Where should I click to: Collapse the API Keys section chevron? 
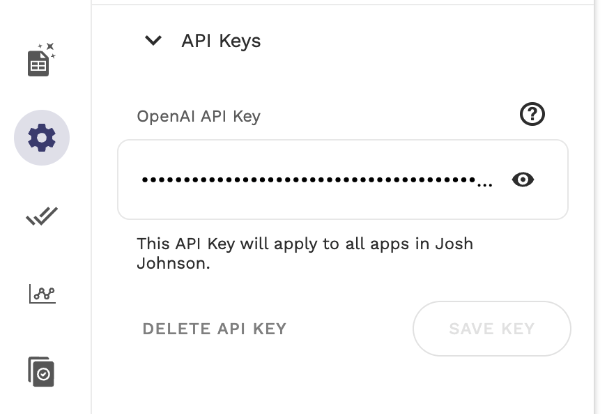pyautogui.click(x=153, y=41)
